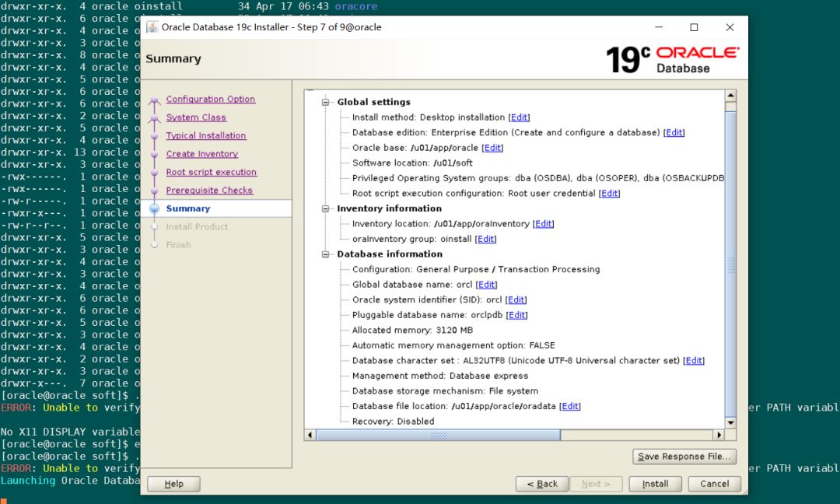Click 'Allocated memory: 3120 MB' row
The height and width of the screenshot is (504, 840).
pyautogui.click(x=412, y=330)
